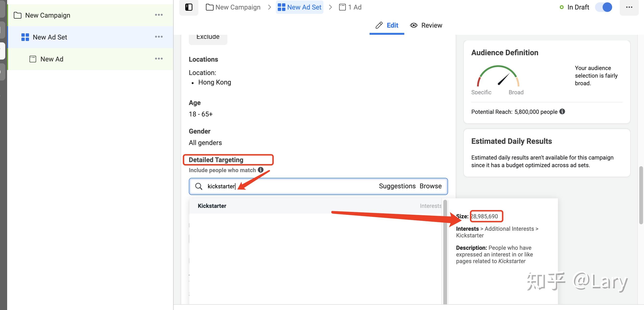The height and width of the screenshot is (310, 644).
Task: Toggle the sidebar panel collapse icon
Action: 189,7
